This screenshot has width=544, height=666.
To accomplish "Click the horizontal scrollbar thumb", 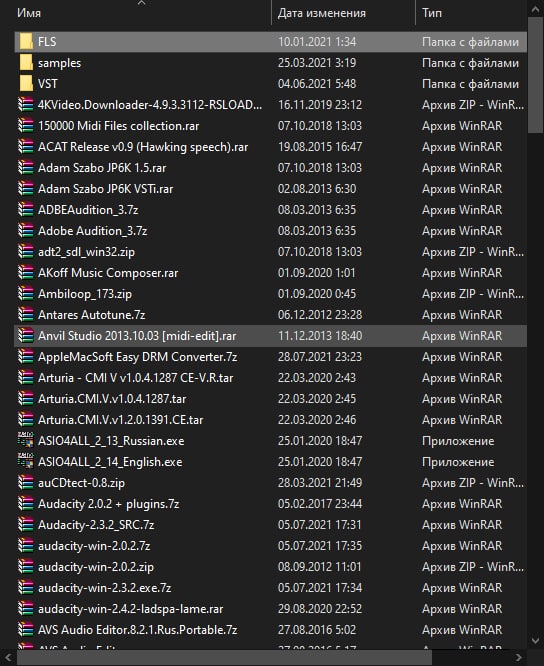I will click(225, 658).
